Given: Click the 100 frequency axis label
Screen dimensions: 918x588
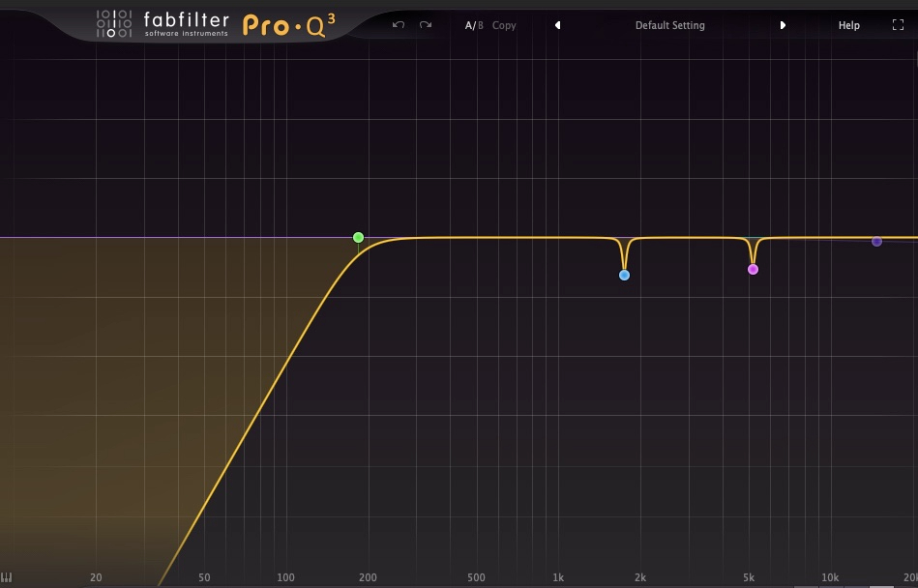Looking at the screenshot, I should click(x=285, y=577).
